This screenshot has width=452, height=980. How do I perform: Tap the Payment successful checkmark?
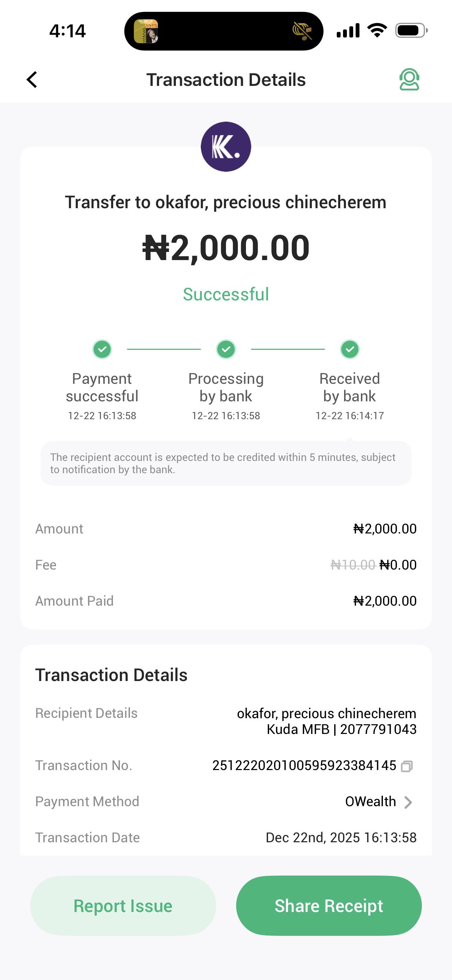102,349
